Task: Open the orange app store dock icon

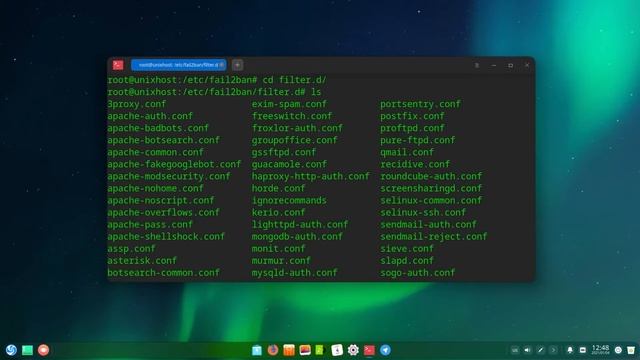Action: coord(289,350)
